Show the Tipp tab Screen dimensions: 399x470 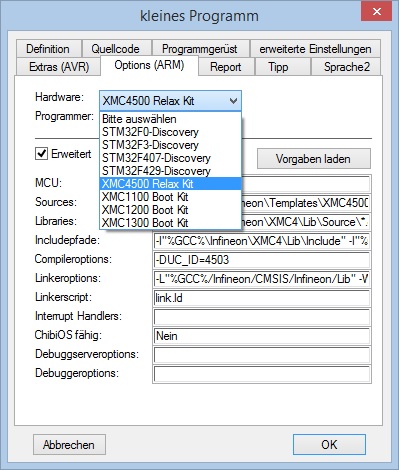point(279,67)
